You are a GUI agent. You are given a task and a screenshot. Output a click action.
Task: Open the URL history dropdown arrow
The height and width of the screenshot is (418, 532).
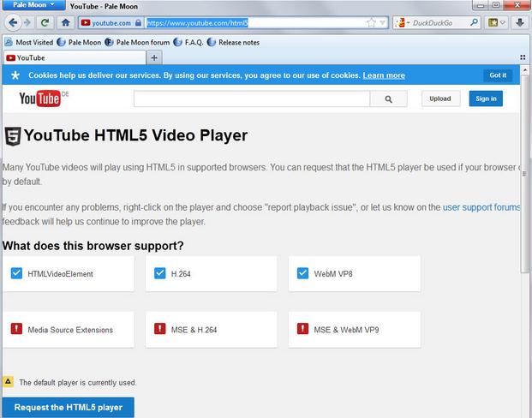pos(382,23)
